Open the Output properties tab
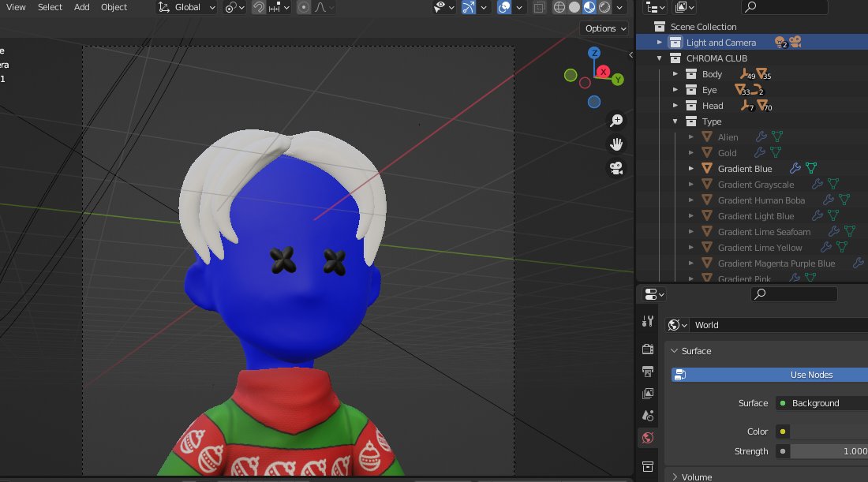This screenshot has height=482, width=868. pyautogui.click(x=648, y=371)
